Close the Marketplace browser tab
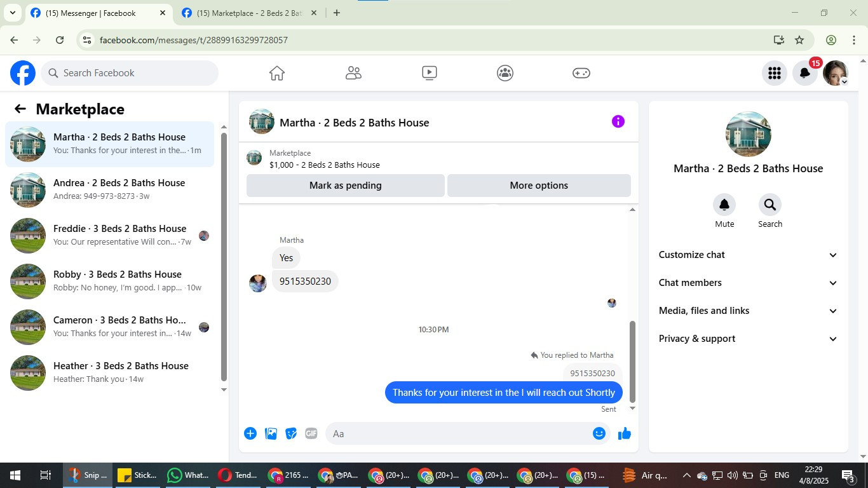This screenshot has width=868, height=488. pos(313,13)
